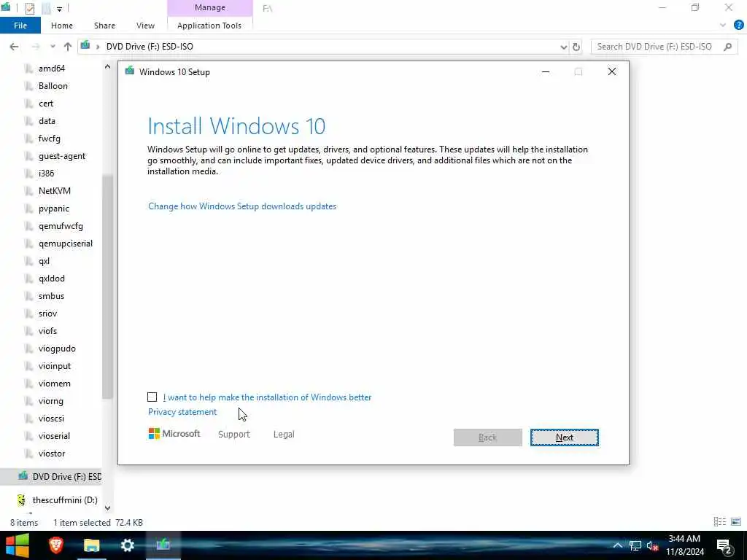Select the guest-agent folder

62,156
